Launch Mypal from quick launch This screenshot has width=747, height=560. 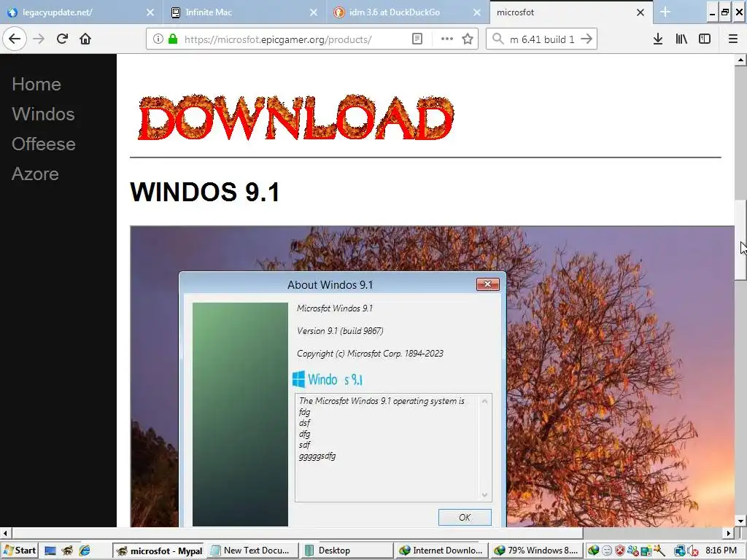pyautogui.click(x=67, y=551)
